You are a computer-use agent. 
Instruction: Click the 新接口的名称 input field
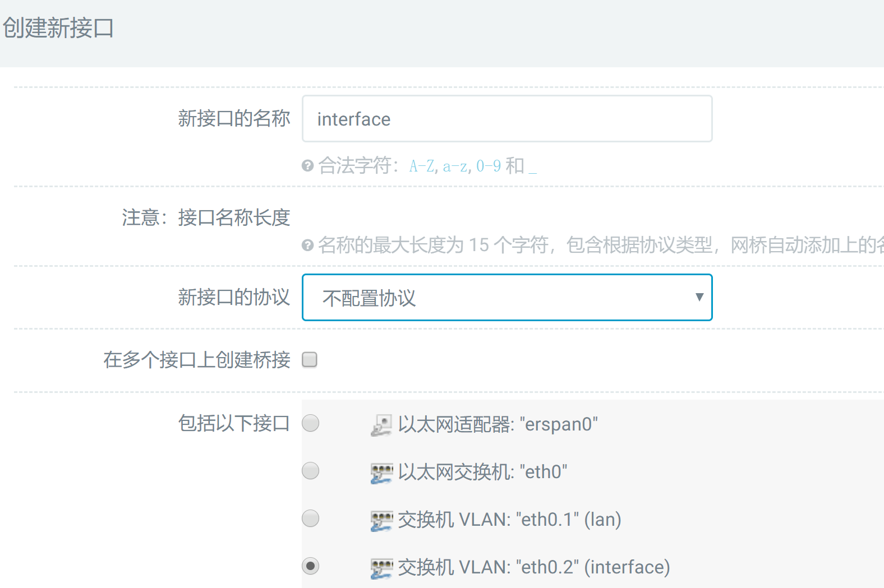(x=507, y=119)
